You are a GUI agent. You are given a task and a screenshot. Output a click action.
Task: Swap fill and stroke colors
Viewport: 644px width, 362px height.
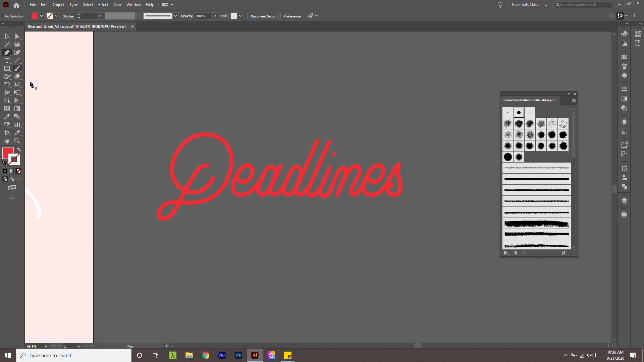[x=18, y=149]
